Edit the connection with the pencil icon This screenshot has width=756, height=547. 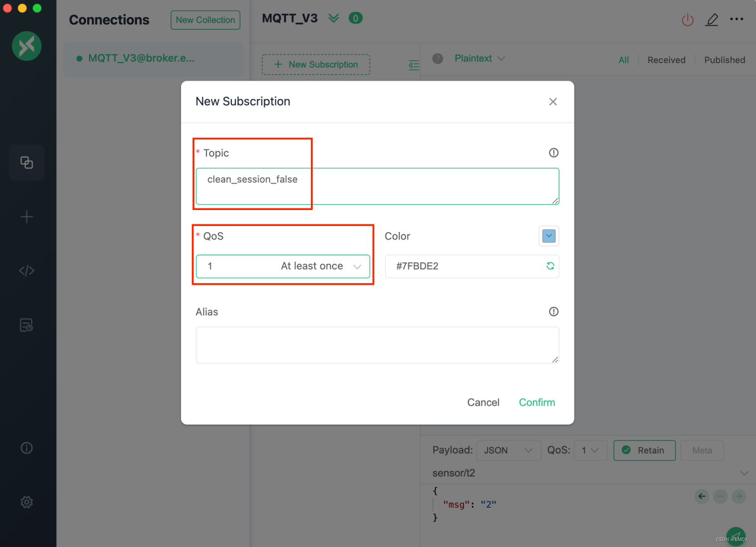[712, 19]
